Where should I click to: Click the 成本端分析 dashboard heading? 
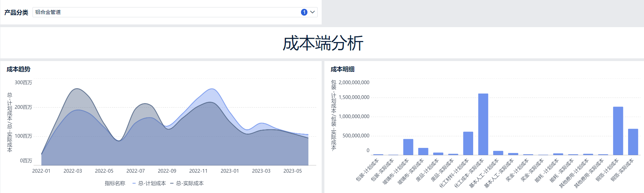point(323,43)
